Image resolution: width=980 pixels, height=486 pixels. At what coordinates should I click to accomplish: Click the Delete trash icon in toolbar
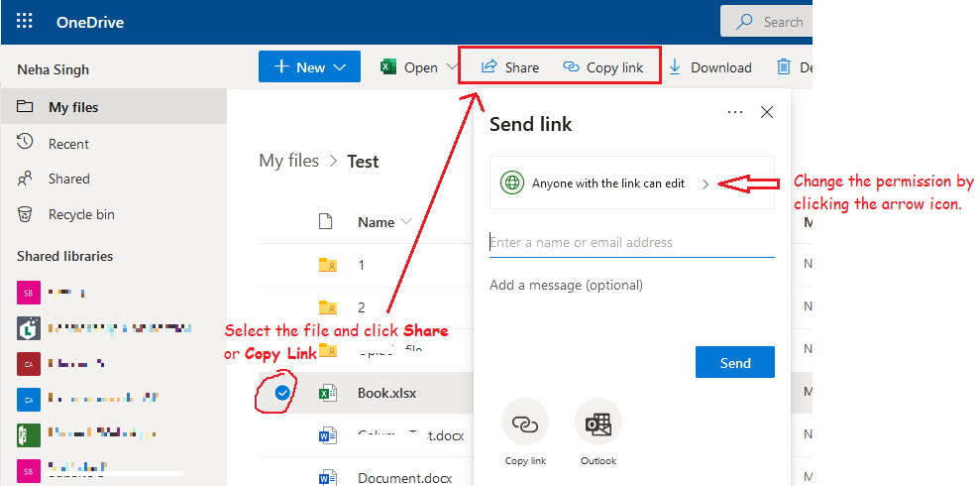[x=783, y=66]
